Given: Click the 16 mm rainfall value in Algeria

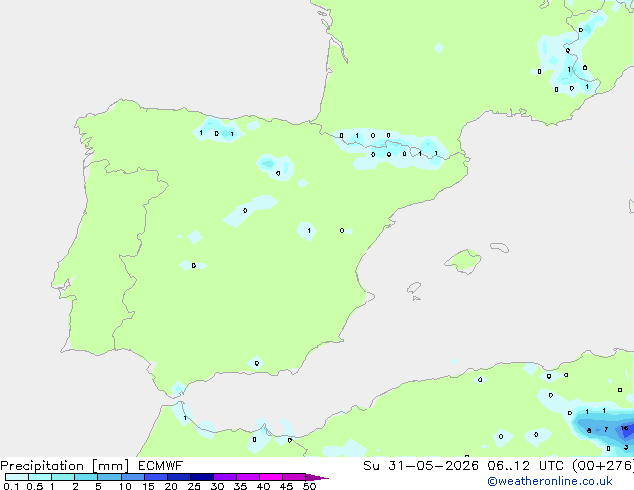Looking at the screenshot, I should [x=625, y=428].
